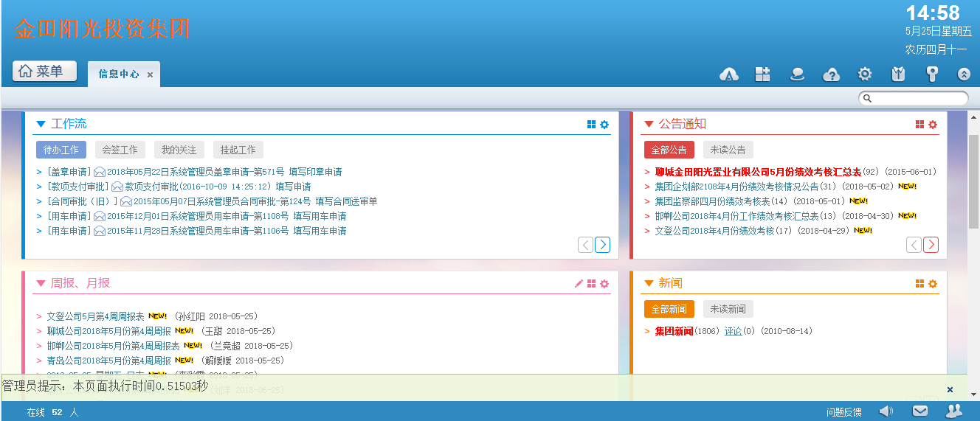Screen dimensions: 980x421
Task: Open gear settings of 公告通知 panel
Action: click(933, 125)
